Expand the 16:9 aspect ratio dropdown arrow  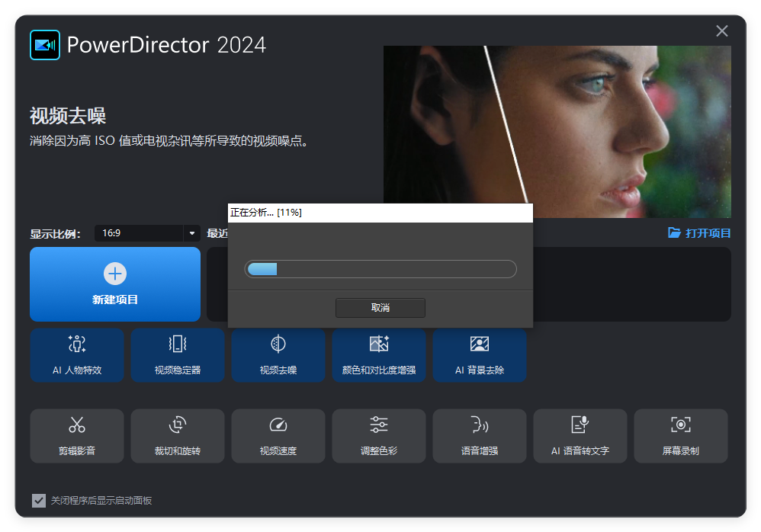click(x=191, y=233)
